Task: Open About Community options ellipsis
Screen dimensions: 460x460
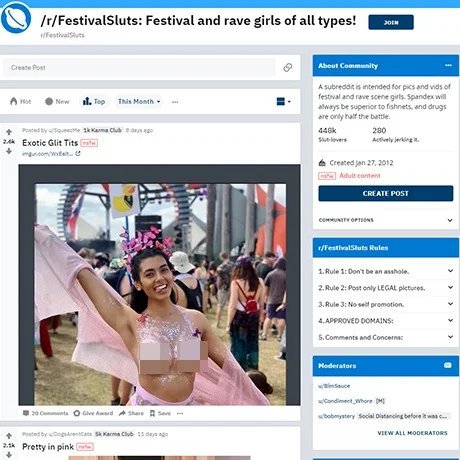Action: (x=448, y=65)
